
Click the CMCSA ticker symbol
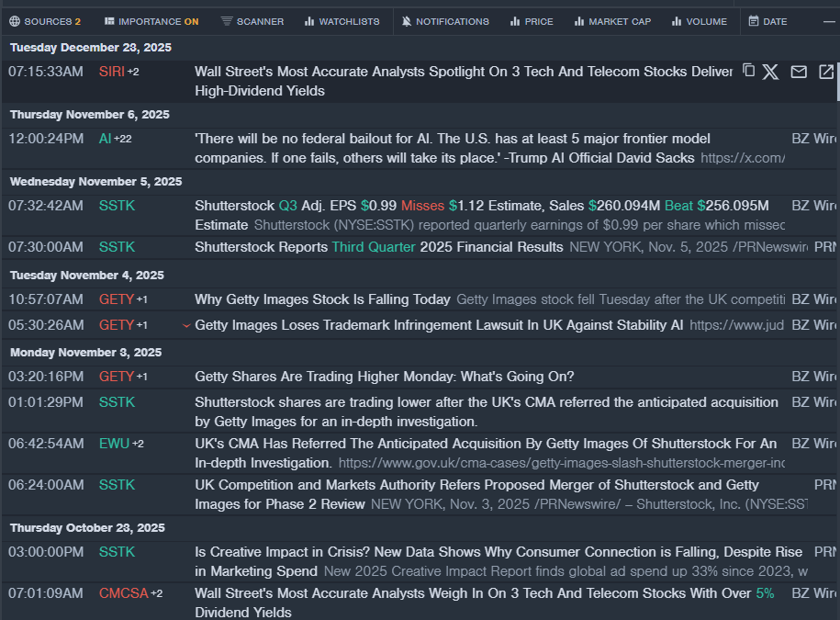(124, 593)
